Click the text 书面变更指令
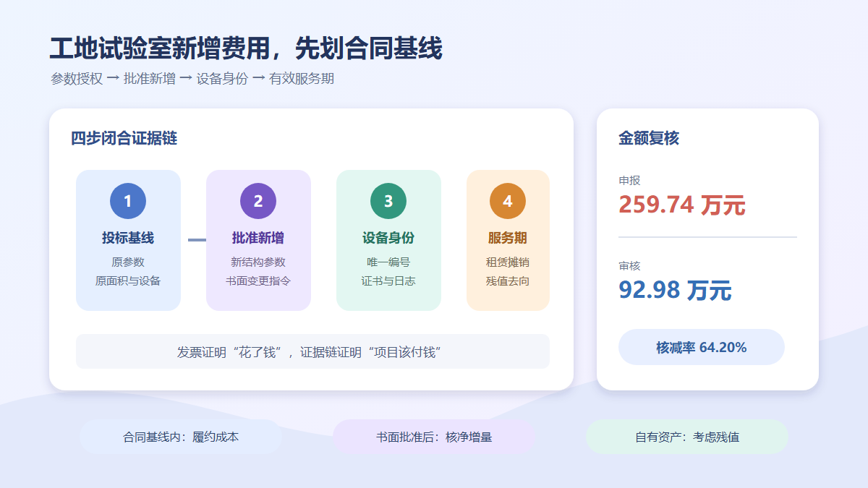This screenshot has width=868, height=488. (258, 281)
